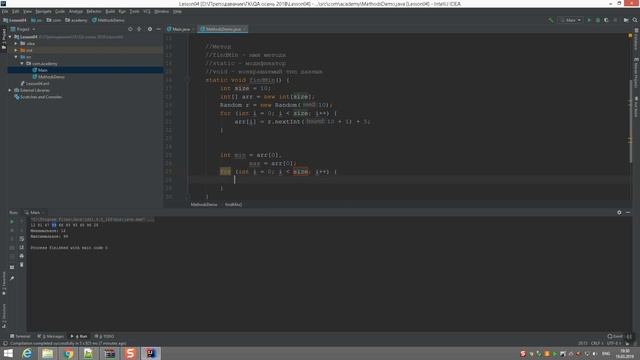Viewport: 640px width, 360px height.
Task: Open the View menu
Action: (x=27, y=11)
